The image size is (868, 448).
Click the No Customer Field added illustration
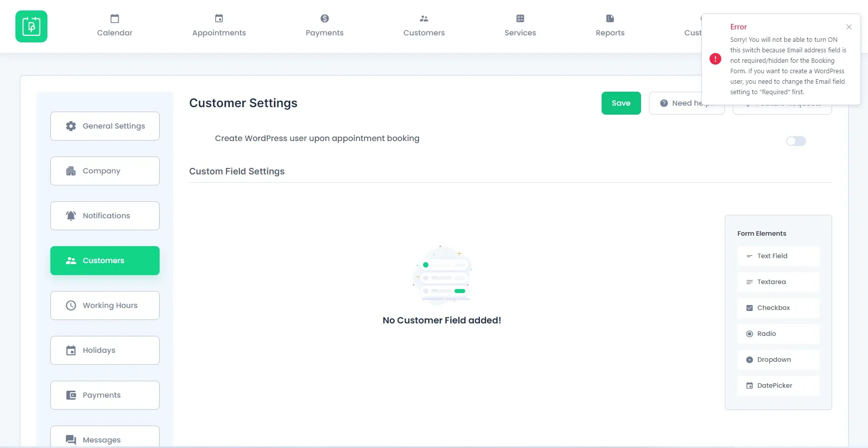tap(442, 275)
